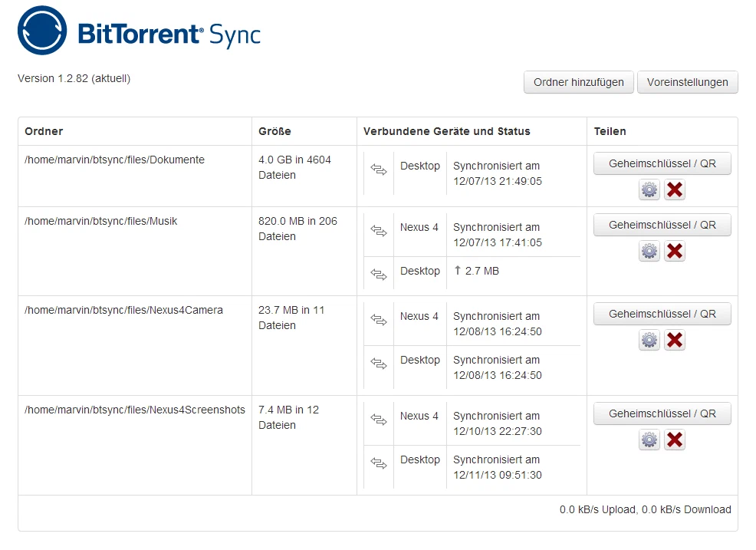Click sync arrows icon for Musik Nexus 4
This screenshot has height=550, width=756.
pos(379,231)
